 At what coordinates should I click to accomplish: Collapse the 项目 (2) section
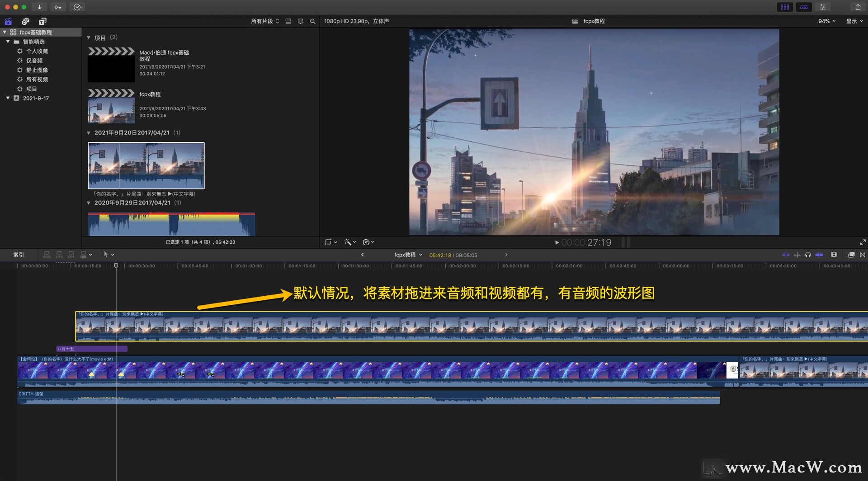pyautogui.click(x=89, y=37)
